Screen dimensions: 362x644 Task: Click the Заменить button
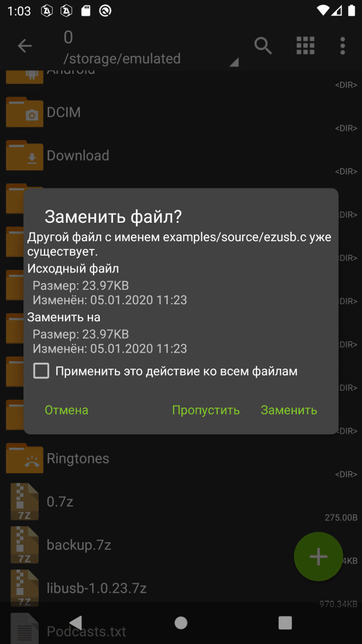click(289, 410)
